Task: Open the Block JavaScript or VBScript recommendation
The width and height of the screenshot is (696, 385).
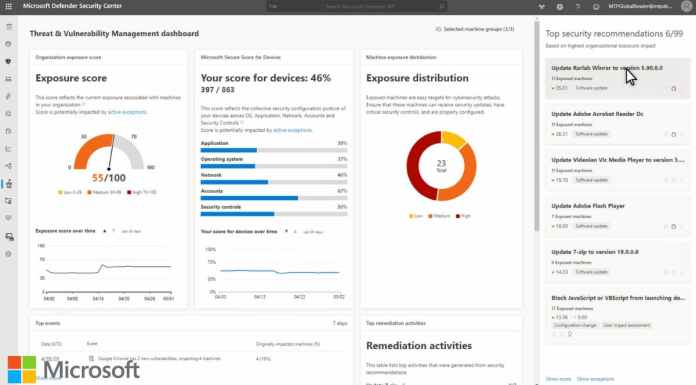Action: (618, 316)
